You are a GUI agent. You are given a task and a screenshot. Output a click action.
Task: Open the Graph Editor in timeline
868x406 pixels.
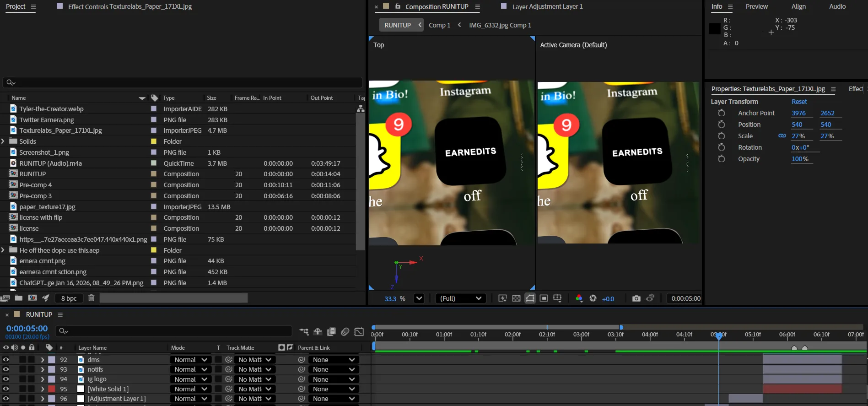359,331
